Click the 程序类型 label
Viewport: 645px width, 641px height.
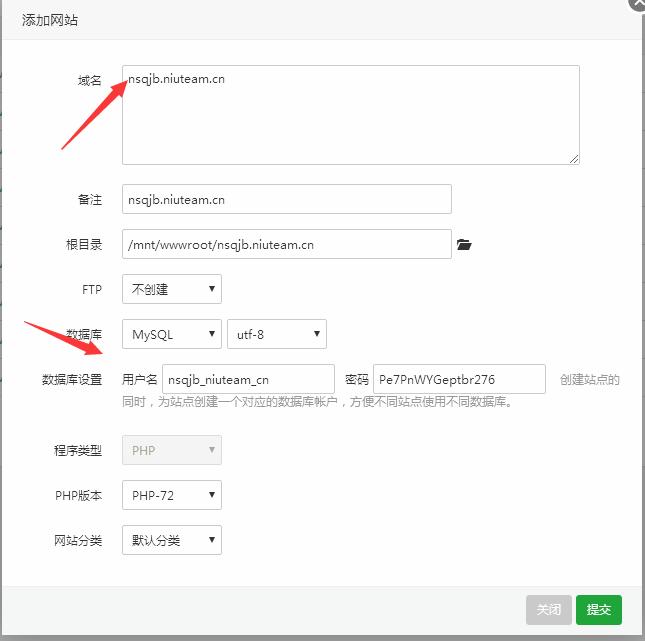pos(78,451)
